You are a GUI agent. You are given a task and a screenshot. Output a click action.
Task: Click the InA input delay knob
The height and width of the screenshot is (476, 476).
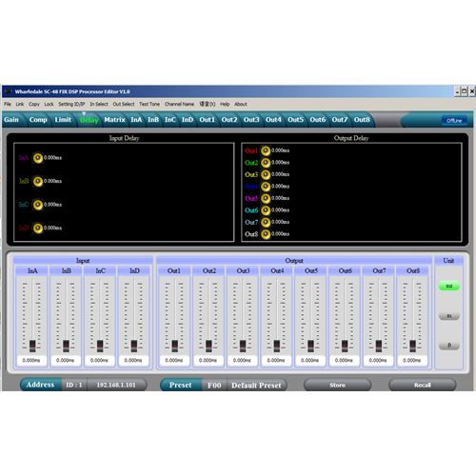tap(38, 158)
